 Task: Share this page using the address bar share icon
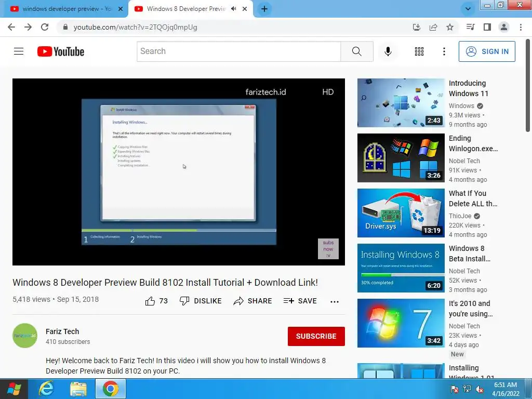(x=433, y=27)
